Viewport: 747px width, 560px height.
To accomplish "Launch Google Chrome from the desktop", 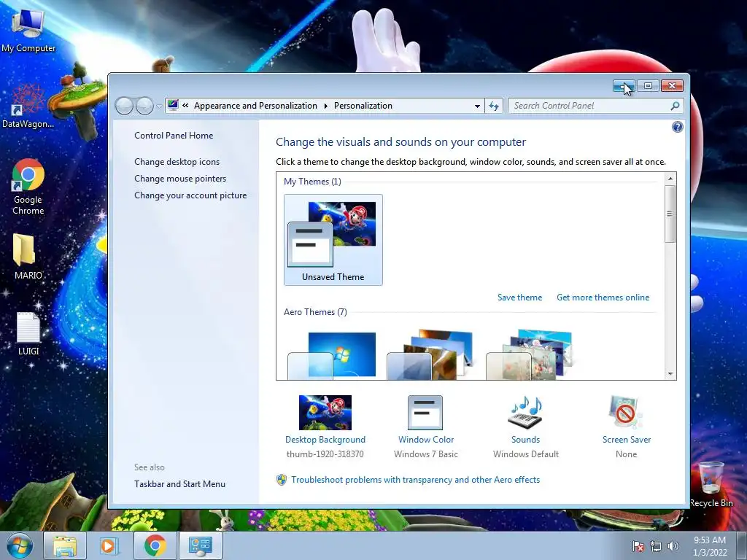I will click(x=28, y=186).
